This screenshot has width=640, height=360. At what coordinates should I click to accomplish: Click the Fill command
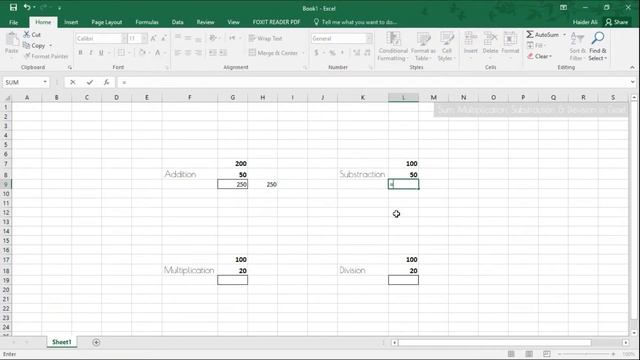(x=535, y=45)
